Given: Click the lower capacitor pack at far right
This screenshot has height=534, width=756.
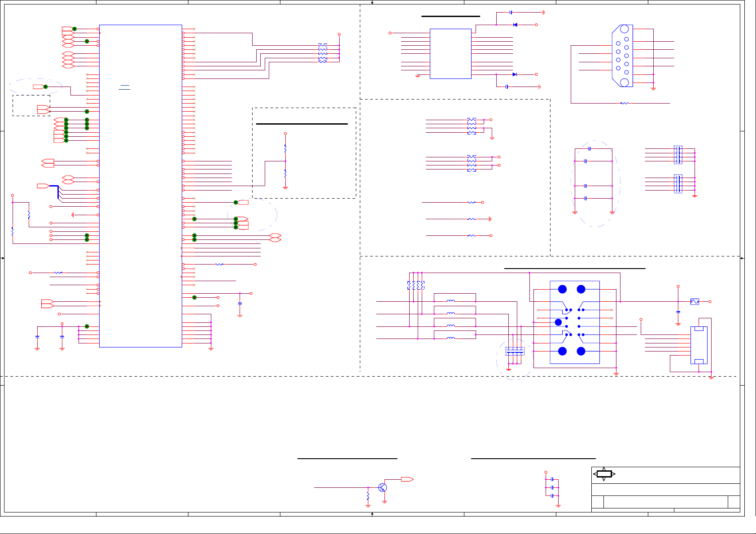Looking at the screenshot, I should tap(678, 184).
